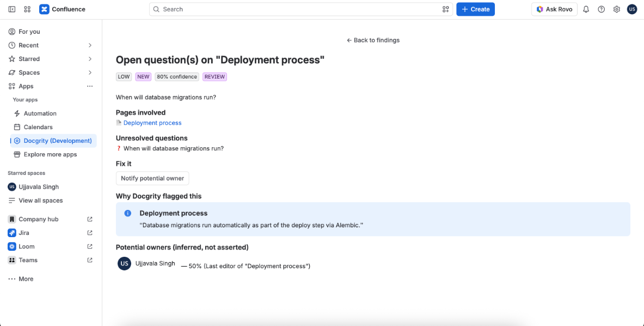The image size is (644, 326).
Task: Focus the Search field
Action: coord(300,9)
